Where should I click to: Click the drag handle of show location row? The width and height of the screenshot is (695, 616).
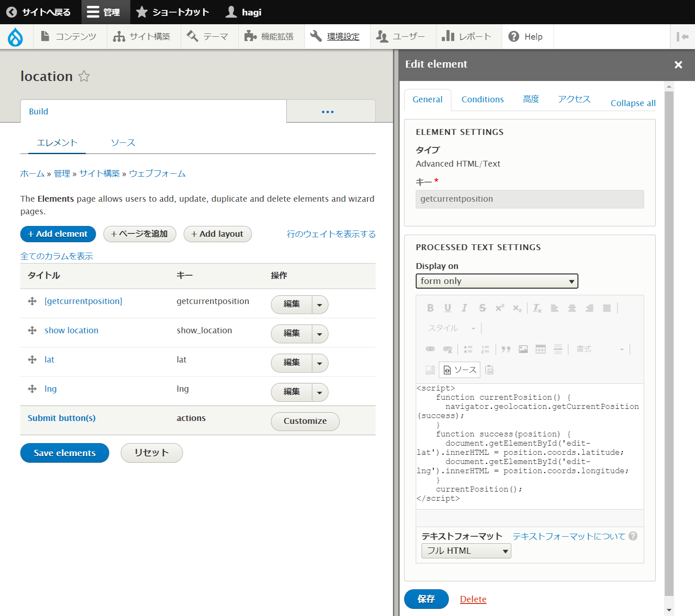tap(32, 330)
